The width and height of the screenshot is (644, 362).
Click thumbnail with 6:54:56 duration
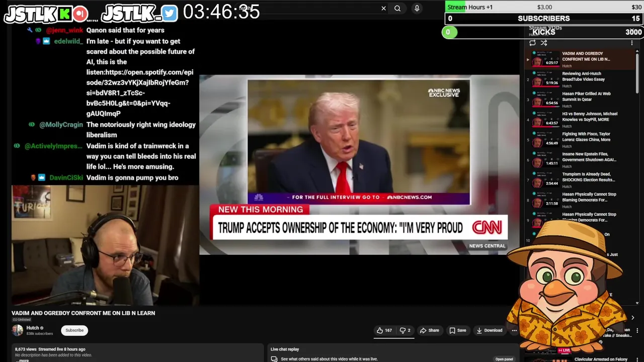[546, 100]
